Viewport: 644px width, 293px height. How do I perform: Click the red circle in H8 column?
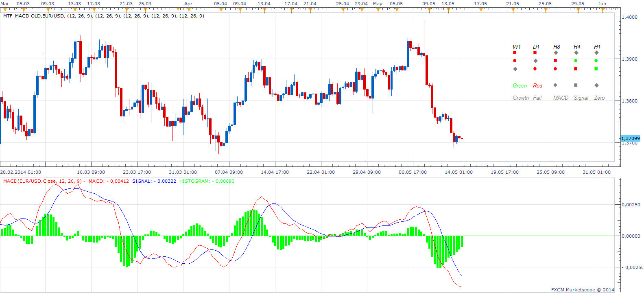tap(555, 69)
